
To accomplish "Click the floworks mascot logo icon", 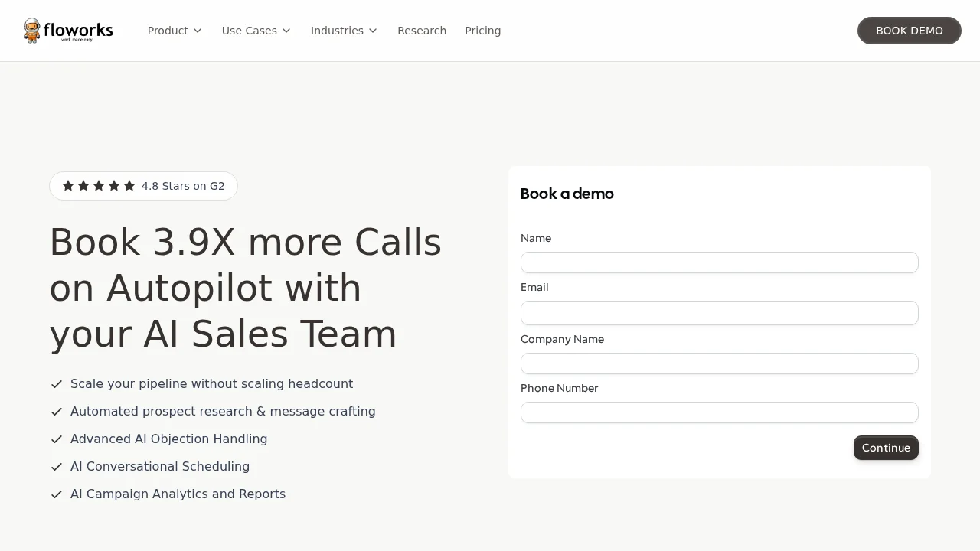I will coord(32,31).
